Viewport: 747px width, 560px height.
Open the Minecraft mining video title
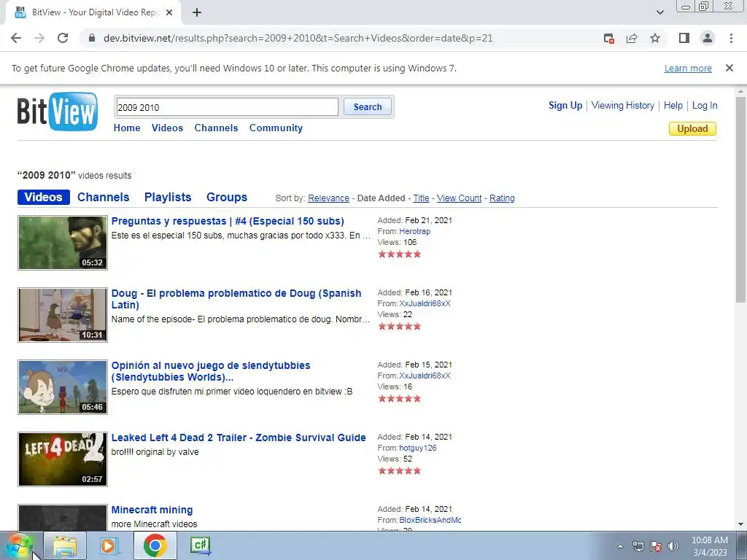pyautogui.click(x=152, y=510)
